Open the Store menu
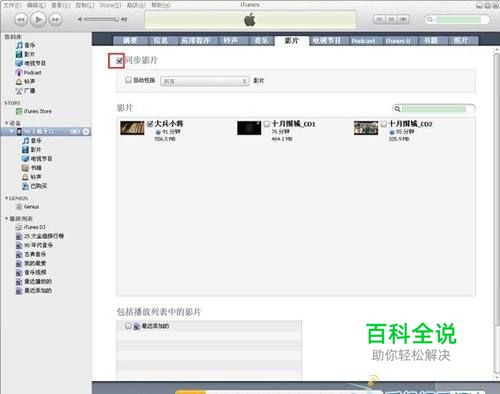 tap(110, 5)
